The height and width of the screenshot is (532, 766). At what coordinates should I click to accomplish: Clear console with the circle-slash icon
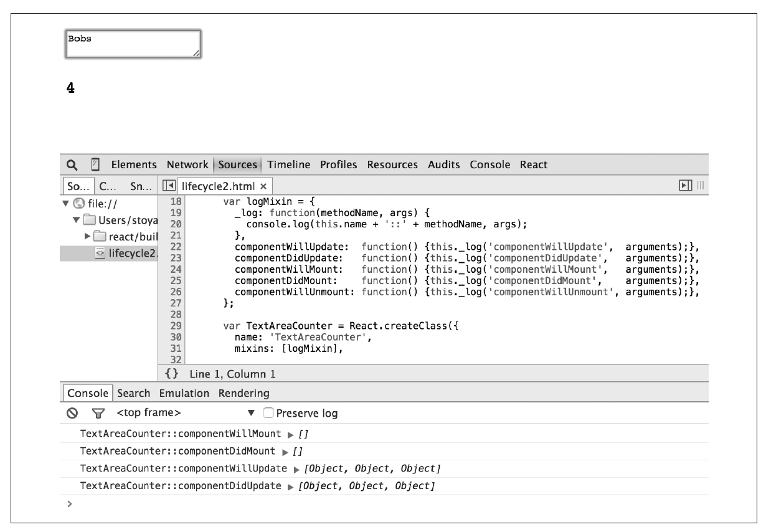(72, 413)
